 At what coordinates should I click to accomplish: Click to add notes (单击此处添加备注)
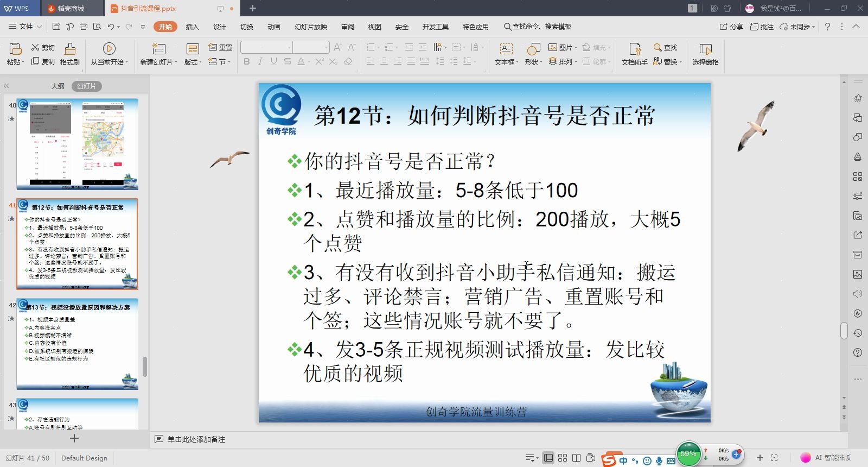(196, 439)
